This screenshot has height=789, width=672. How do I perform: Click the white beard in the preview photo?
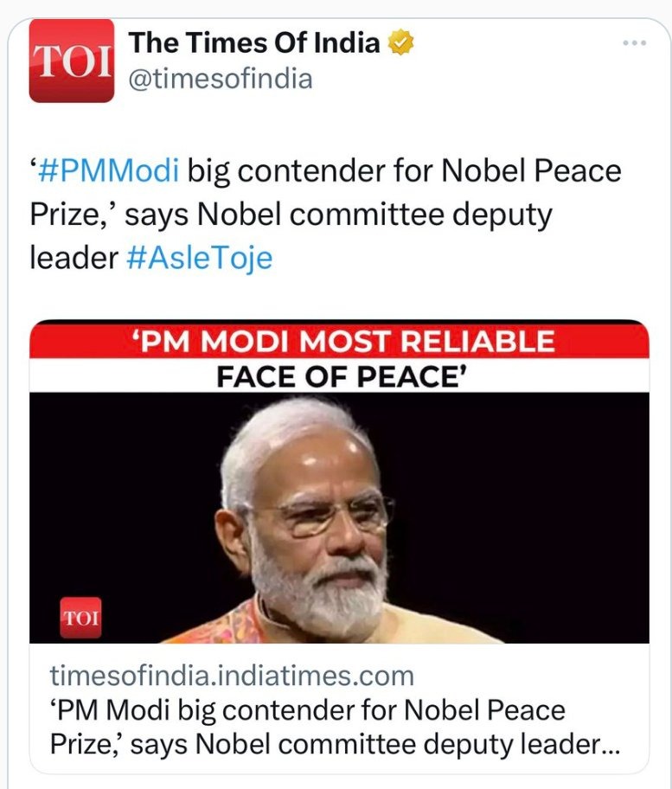pos(330,597)
